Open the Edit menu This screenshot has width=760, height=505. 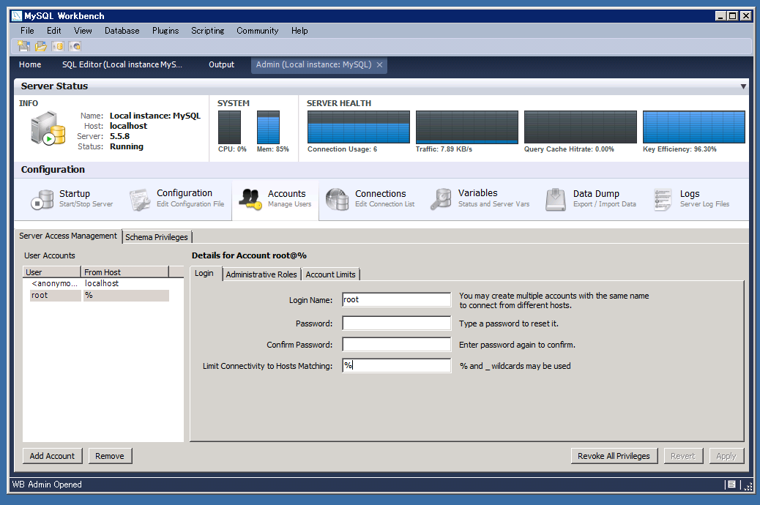[x=54, y=31]
